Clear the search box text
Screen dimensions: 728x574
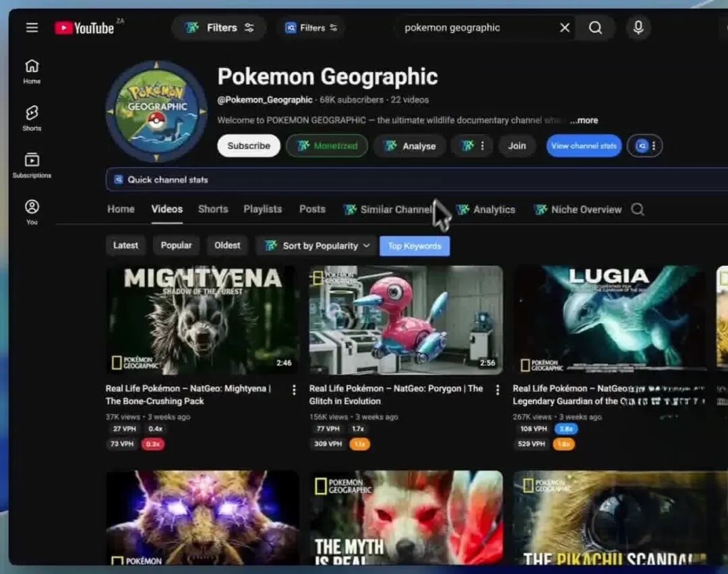click(565, 28)
